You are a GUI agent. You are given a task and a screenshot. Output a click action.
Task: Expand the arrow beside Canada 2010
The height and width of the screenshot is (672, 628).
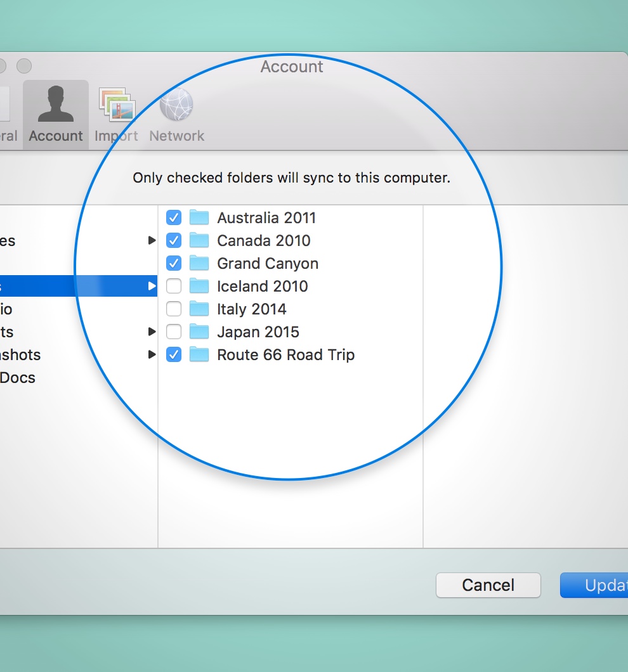pyautogui.click(x=152, y=241)
